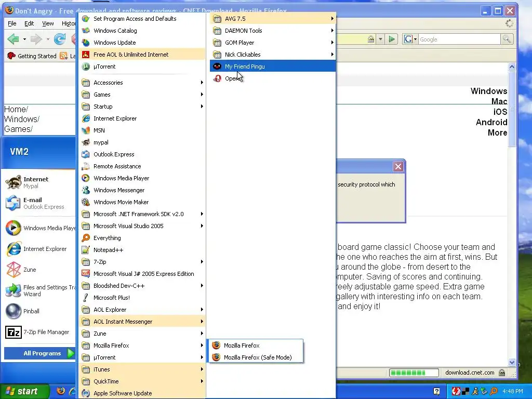Image resolution: width=532 pixels, height=399 pixels.
Task: Expand AOL Instant Messenger submenu
Action: [x=143, y=322]
